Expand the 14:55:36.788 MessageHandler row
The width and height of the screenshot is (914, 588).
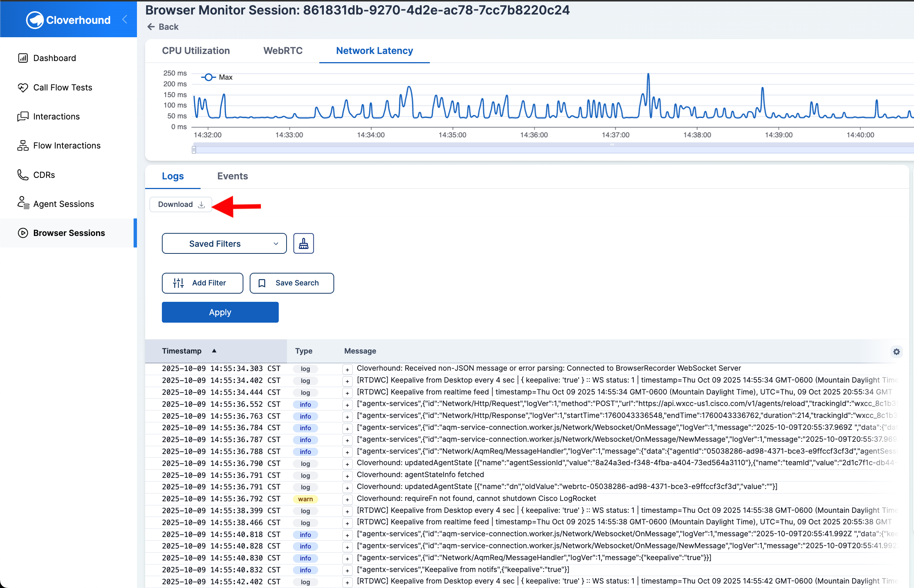(x=347, y=452)
